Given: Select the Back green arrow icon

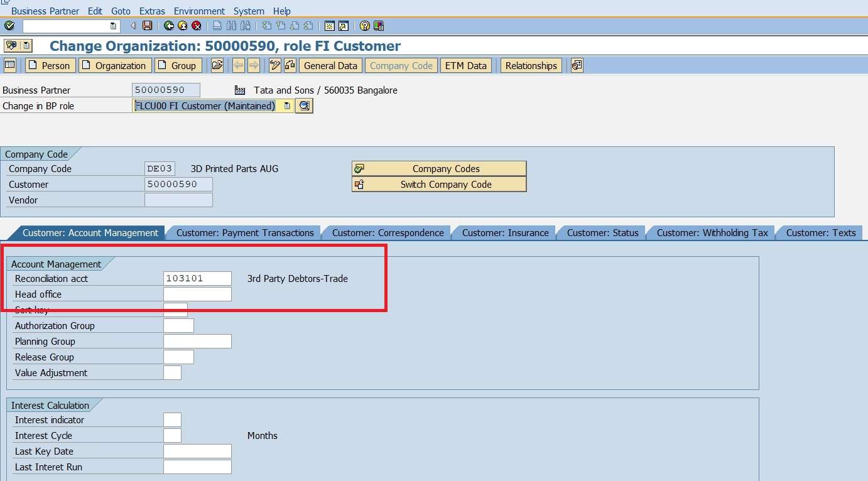Looking at the screenshot, I should (169, 26).
